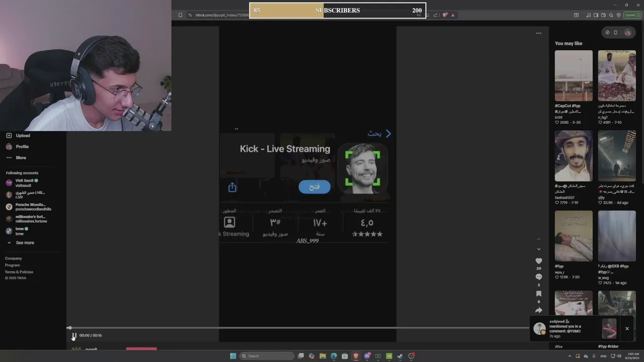Open Microsoft Edge from the taskbar
The height and width of the screenshot is (362, 644).
point(334,356)
